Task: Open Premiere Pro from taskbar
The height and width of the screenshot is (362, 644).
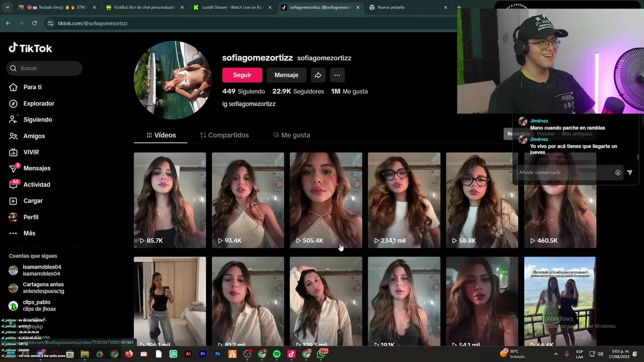Action: point(203,354)
